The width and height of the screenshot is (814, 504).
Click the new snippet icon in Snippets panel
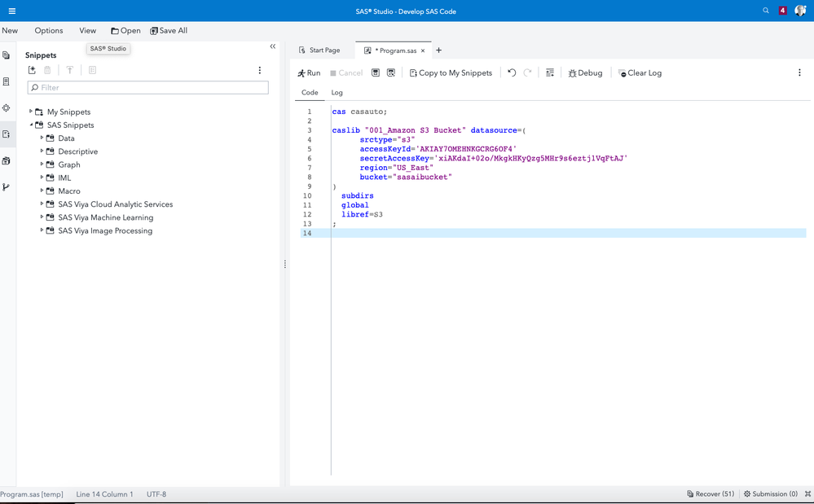click(x=33, y=71)
